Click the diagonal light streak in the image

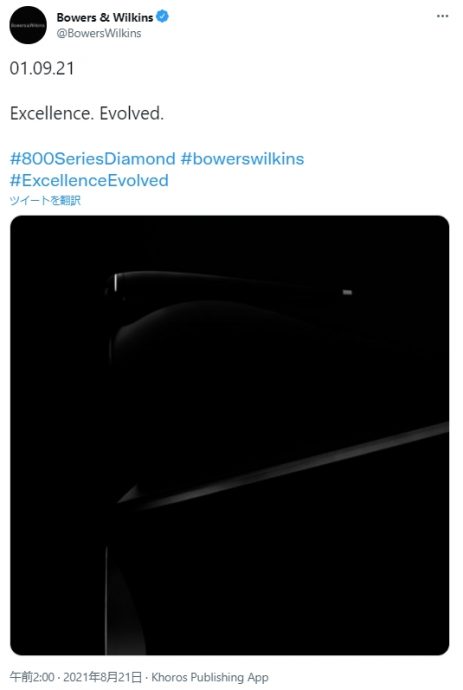coord(282,466)
